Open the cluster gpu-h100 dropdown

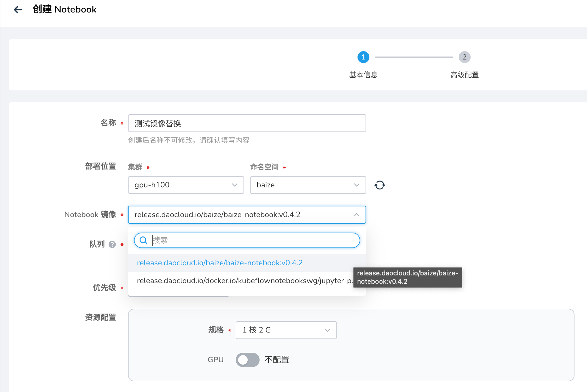[186, 185]
